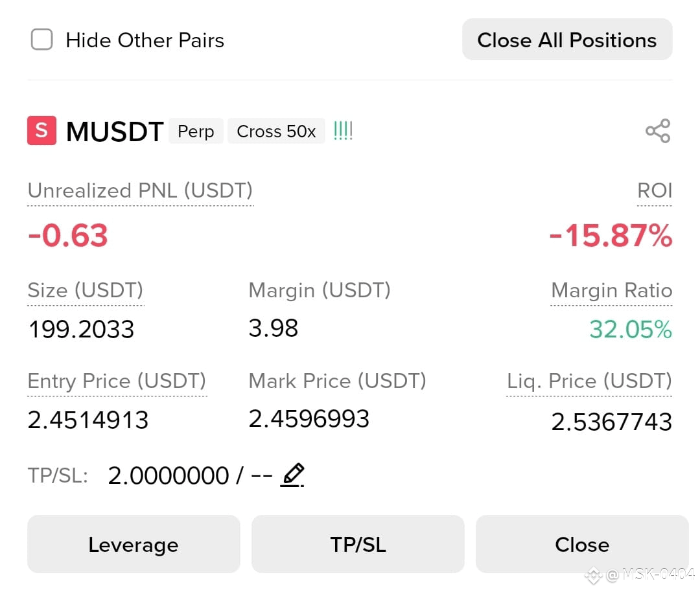This screenshot has width=700, height=592.
Task: Click Unrealized PNL (USDT) label
Action: pyautogui.click(x=140, y=191)
